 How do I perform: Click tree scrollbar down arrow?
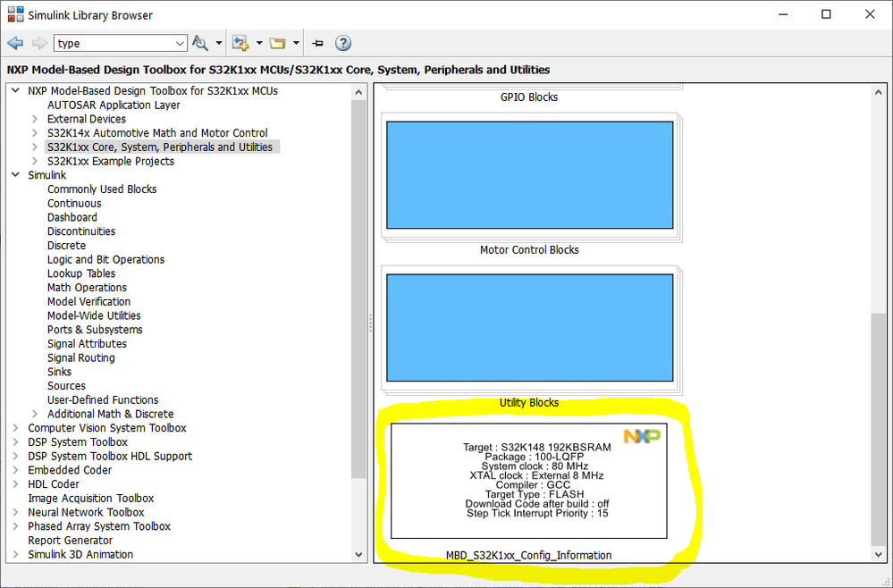pyautogui.click(x=358, y=554)
